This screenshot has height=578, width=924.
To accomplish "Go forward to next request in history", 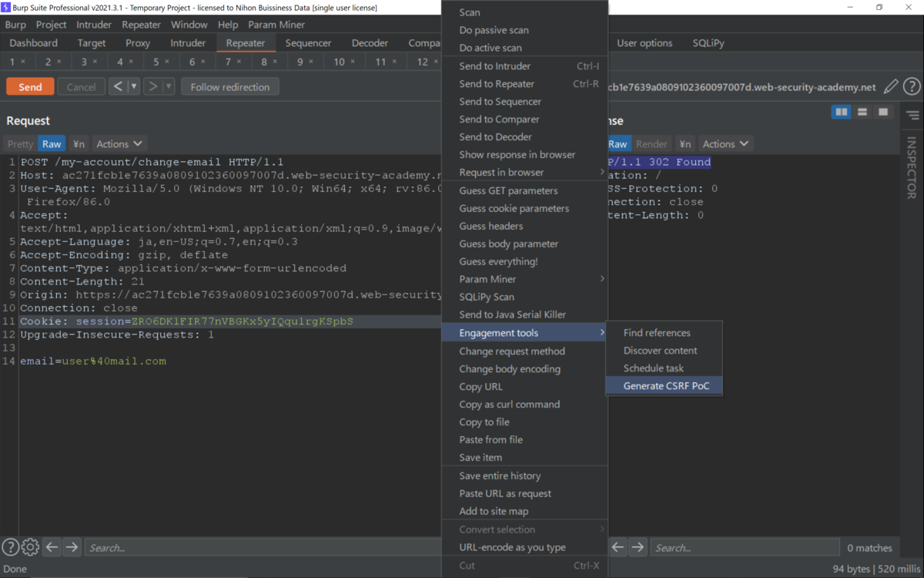I will 153,86.
